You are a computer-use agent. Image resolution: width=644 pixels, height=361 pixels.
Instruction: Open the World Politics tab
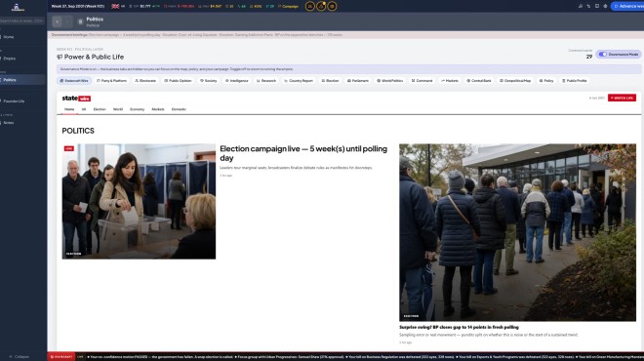pos(390,81)
